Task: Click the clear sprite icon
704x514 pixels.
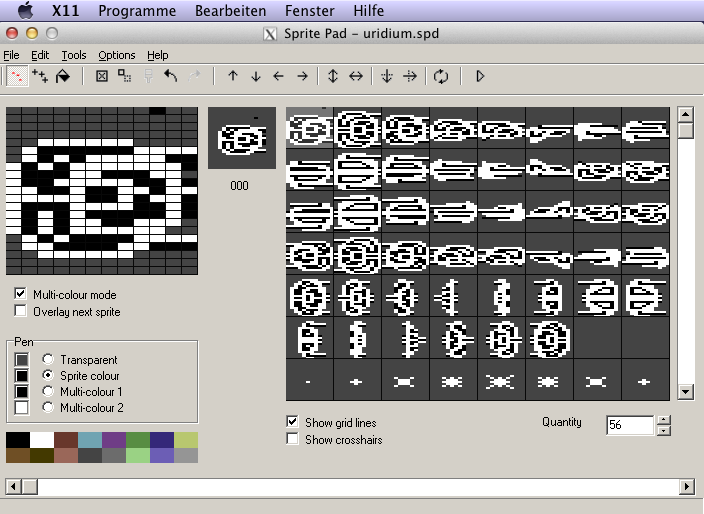Action: click(x=102, y=76)
